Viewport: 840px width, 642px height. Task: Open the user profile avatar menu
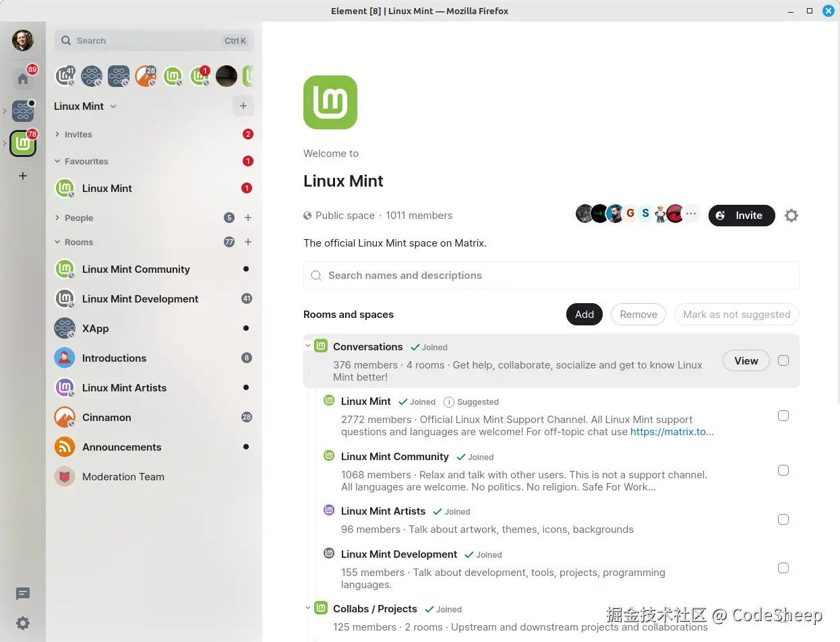[23, 40]
